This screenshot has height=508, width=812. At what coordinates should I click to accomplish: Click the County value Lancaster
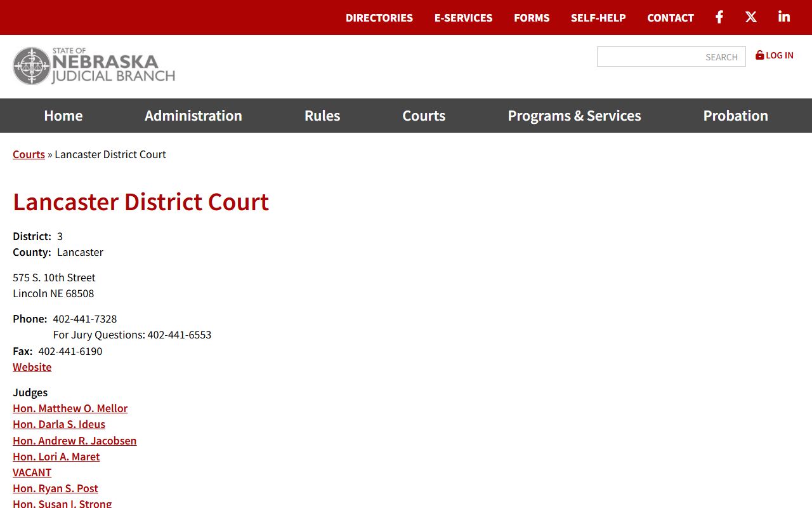point(80,252)
